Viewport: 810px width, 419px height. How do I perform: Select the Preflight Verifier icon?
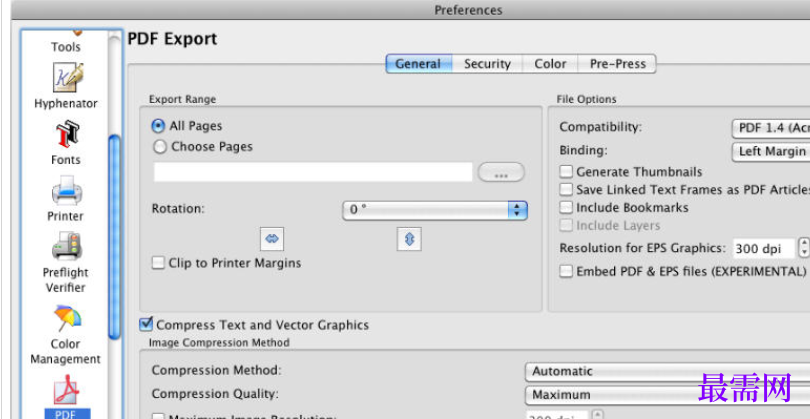click(66, 246)
